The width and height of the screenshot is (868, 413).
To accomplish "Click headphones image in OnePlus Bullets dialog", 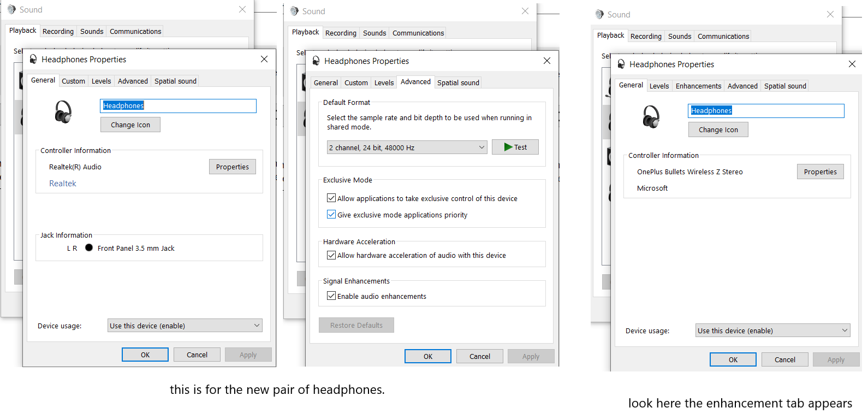I will (x=651, y=117).
